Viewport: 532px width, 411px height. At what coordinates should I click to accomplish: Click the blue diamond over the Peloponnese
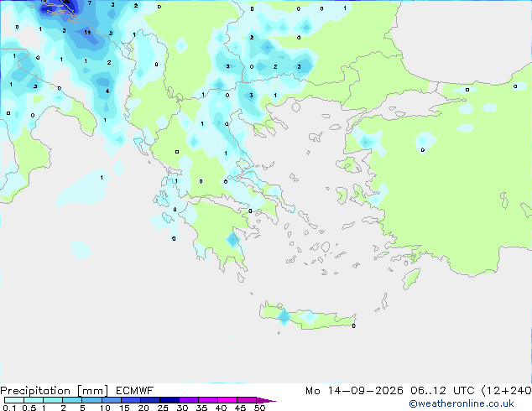click(x=232, y=239)
